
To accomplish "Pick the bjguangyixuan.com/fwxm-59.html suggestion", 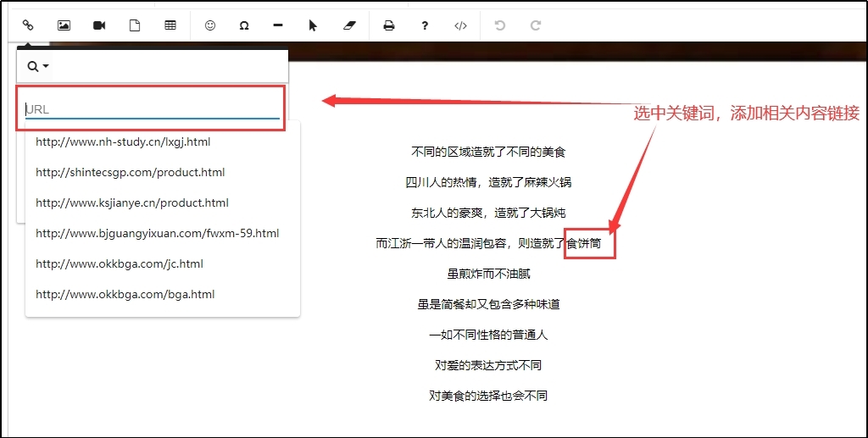I will tap(158, 234).
